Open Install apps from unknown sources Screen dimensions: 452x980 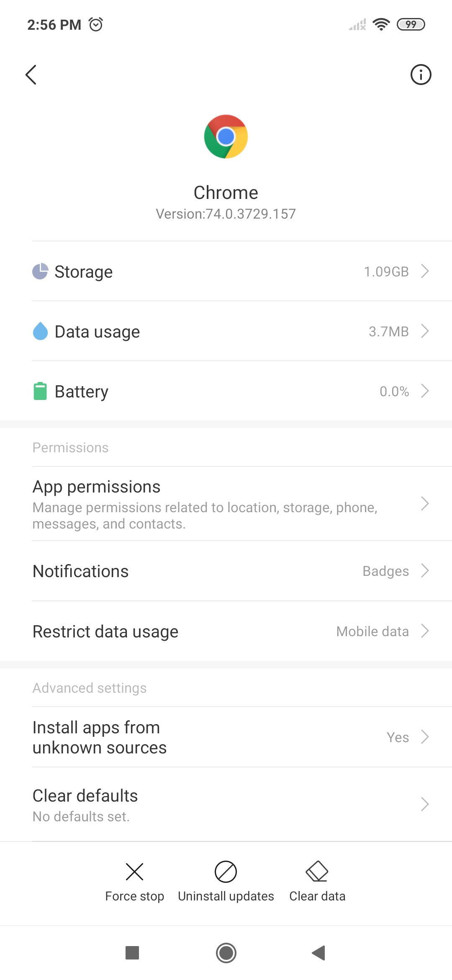pos(226,737)
